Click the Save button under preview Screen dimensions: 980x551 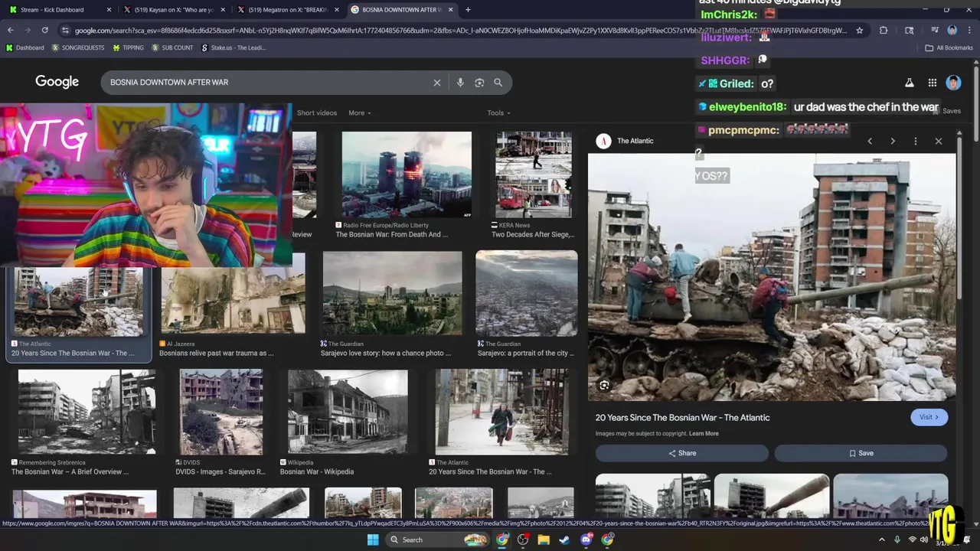pos(861,453)
